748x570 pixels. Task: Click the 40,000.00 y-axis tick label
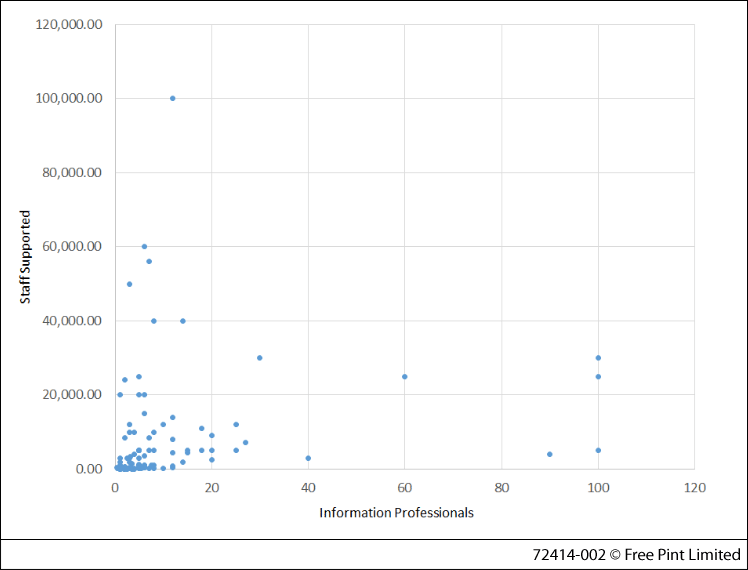coord(70,321)
